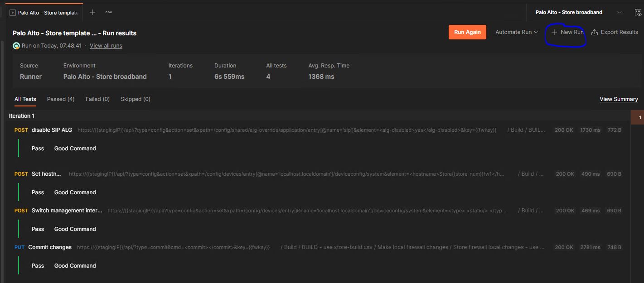Click the Run Again button
This screenshot has height=283, width=644.
click(x=467, y=32)
